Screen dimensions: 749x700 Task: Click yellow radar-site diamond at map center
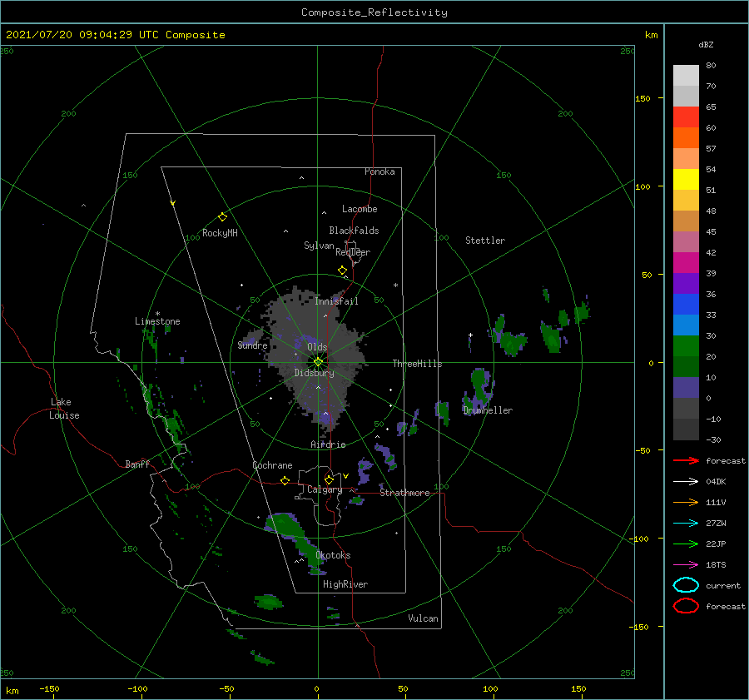[318, 362]
